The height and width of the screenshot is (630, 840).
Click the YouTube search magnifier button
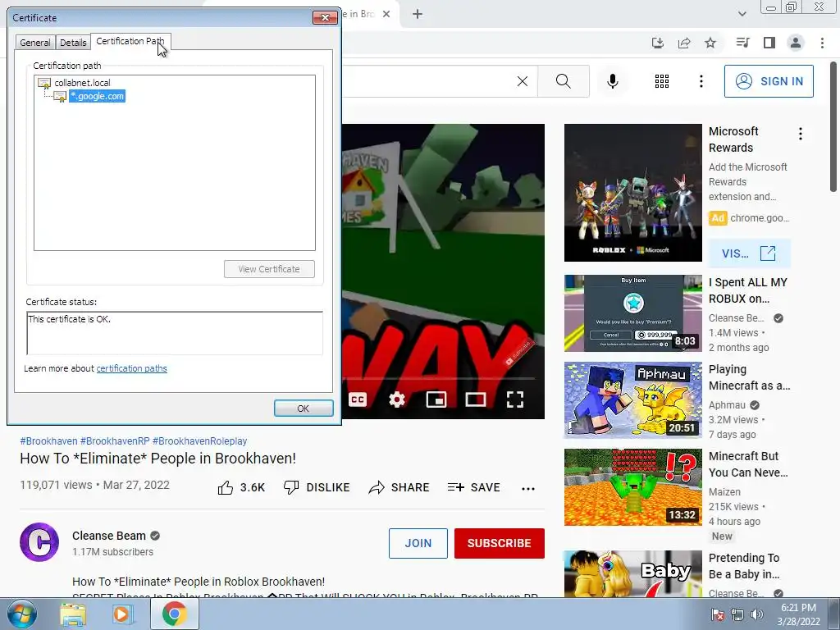tap(563, 81)
